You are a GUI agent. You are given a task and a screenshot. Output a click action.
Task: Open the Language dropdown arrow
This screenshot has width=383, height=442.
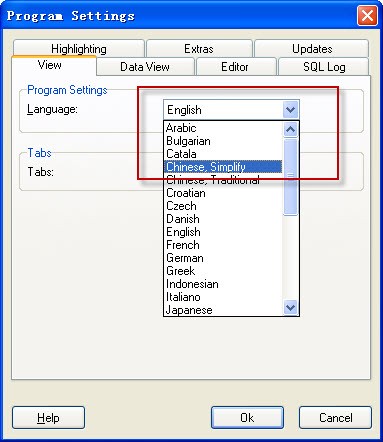[x=290, y=110]
